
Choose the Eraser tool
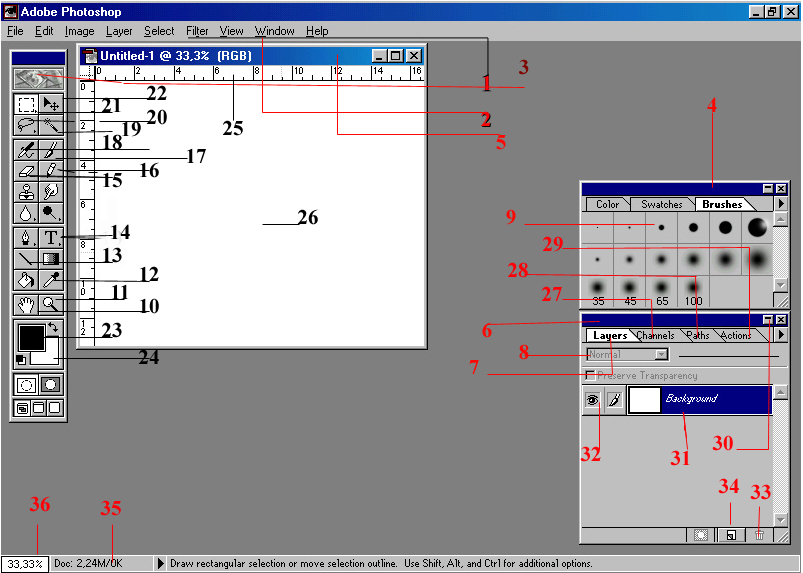coord(26,171)
